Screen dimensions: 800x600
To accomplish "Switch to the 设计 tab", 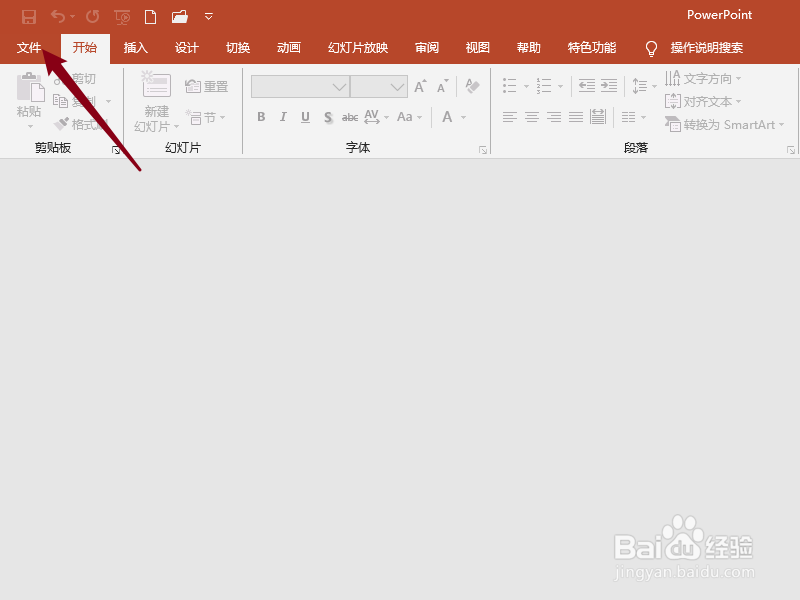I will 187,48.
